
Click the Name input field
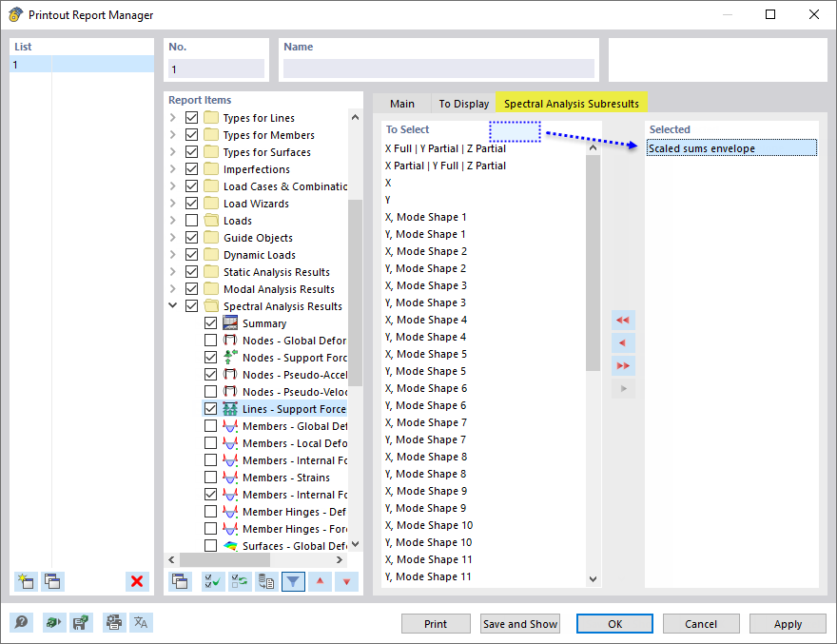coord(438,68)
